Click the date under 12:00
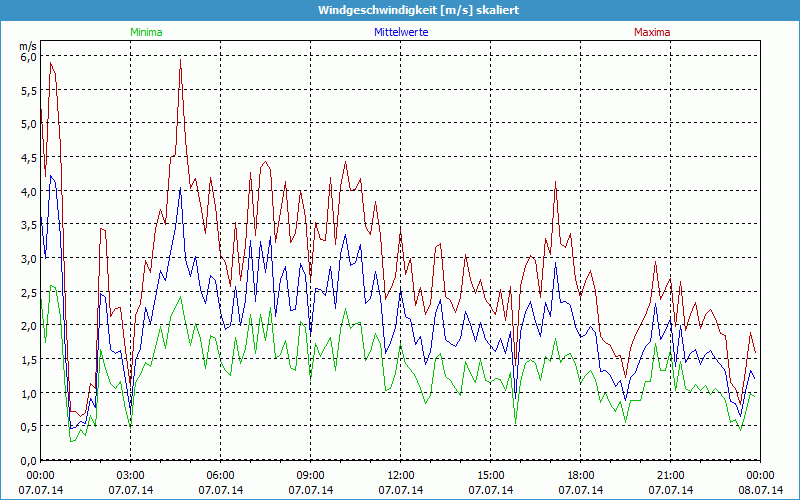The image size is (800, 500). point(401,490)
